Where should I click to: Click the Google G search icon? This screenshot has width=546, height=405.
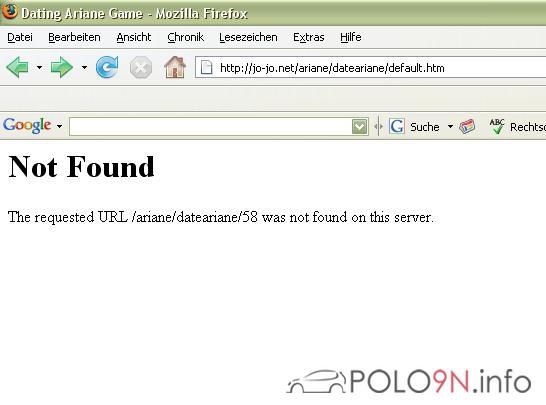pos(397,126)
